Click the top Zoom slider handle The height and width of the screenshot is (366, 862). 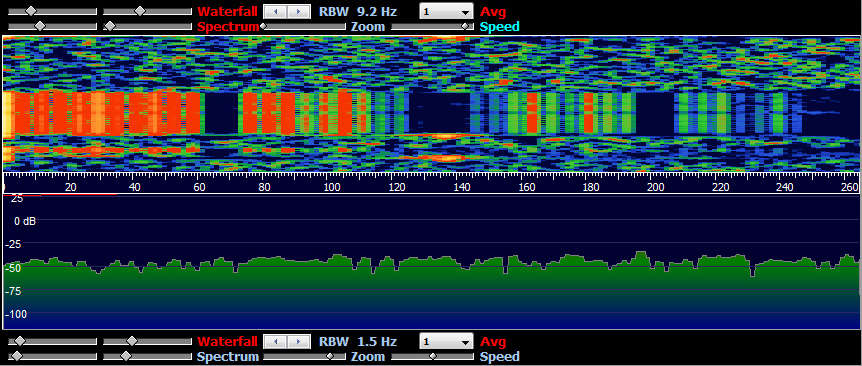262,26
